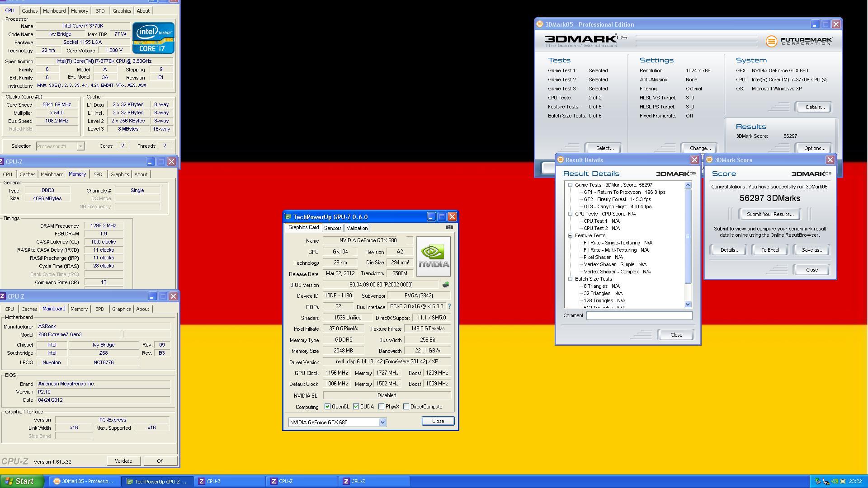The height and width of the screenshot is (488, 868).
Task: Collapse the Feature Tests tree node
Action: (571, 235)
